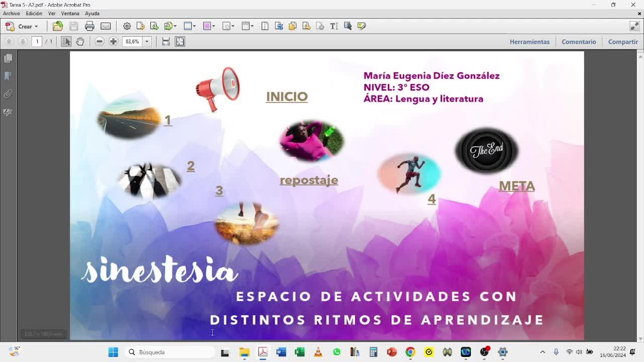Click the fit full page icon
The width and height of the screenshot is (644, 362).
click(x=180, y=42)
